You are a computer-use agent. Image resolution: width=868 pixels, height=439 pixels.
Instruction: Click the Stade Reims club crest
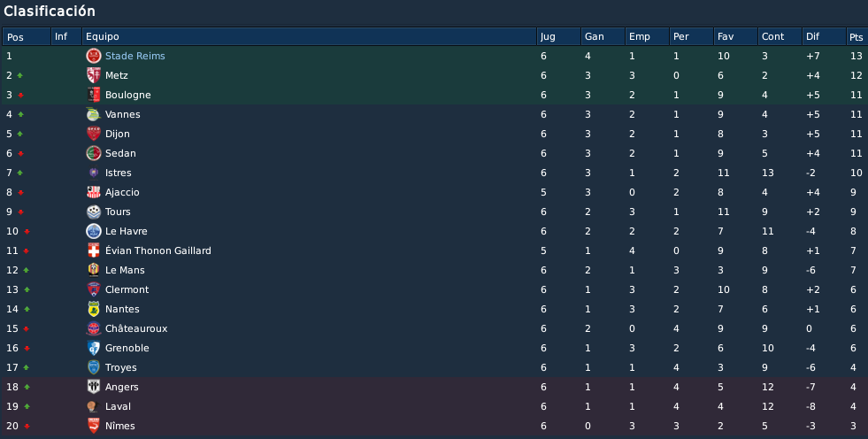(x=94, y=56)
